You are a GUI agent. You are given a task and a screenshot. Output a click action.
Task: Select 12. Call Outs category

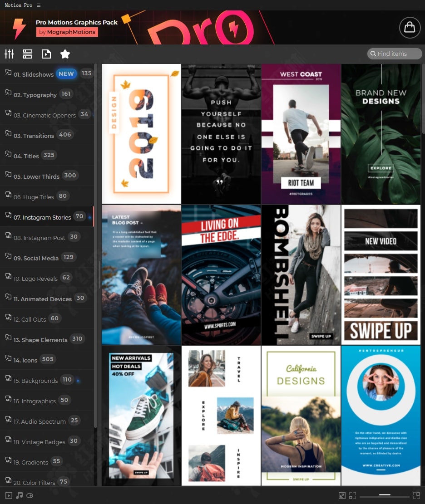pos(47,319)
